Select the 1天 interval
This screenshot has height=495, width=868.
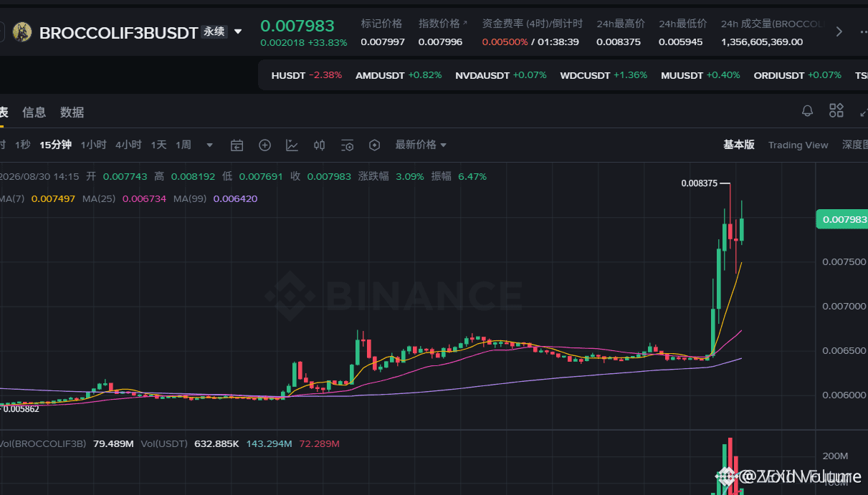158,145
